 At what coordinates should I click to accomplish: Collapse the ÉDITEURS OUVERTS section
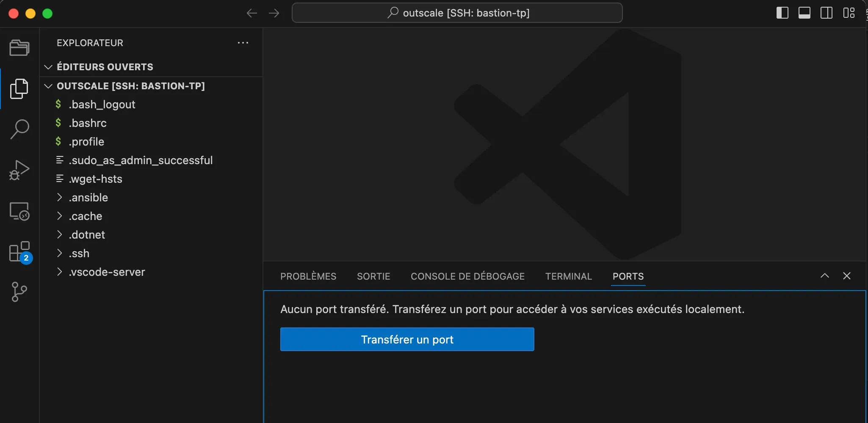tap(48, 67)
